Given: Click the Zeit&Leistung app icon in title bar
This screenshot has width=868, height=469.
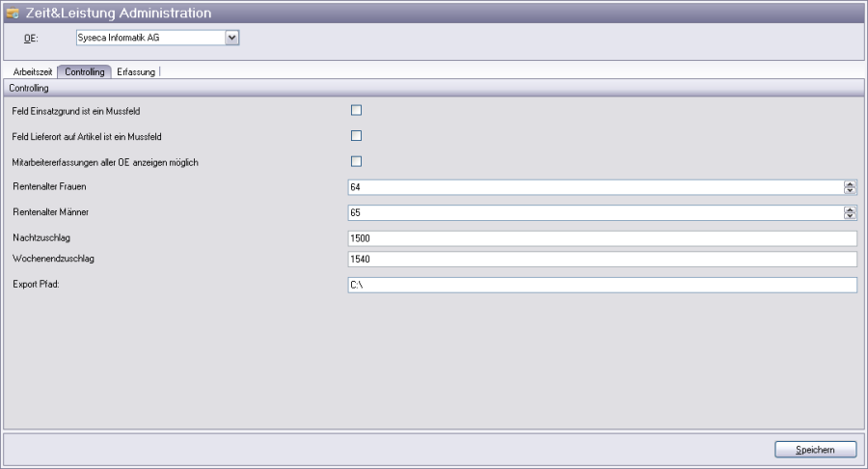Looking at the screenshot, I should [x=13, y=13].
